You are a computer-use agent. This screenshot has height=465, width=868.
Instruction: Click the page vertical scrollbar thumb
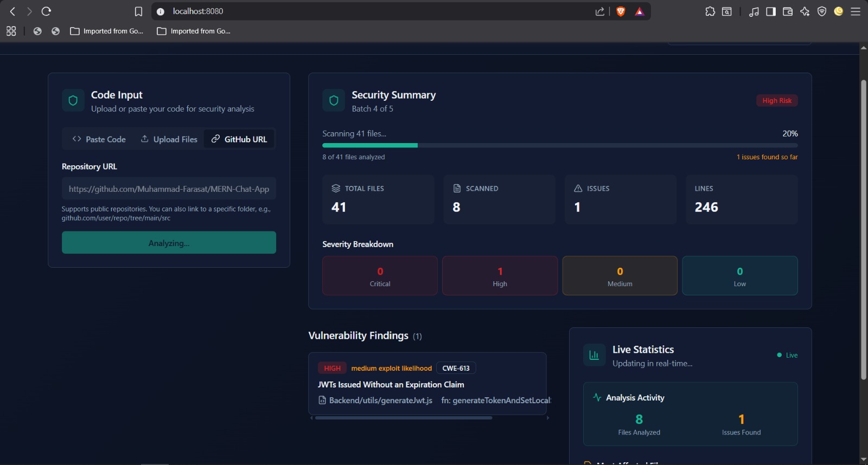[864, 229]
